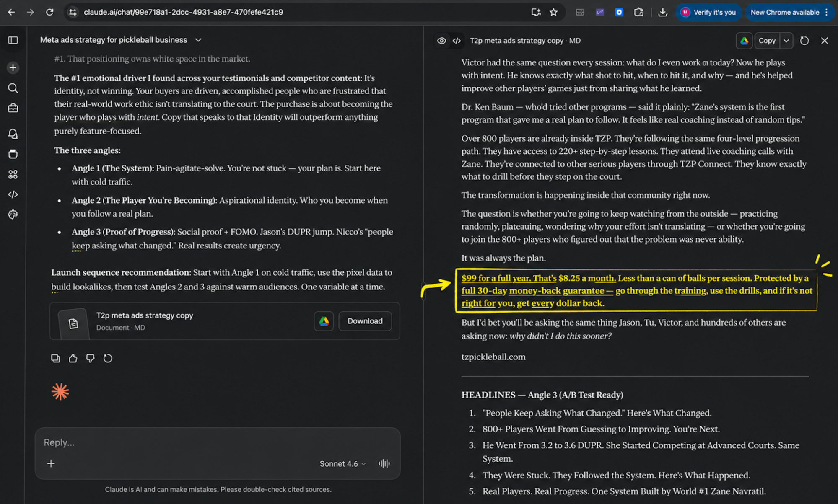Click the "It was always the plan." line
Image resolution: width=838 pixels, height=504 pixels.
pos(503,258)
